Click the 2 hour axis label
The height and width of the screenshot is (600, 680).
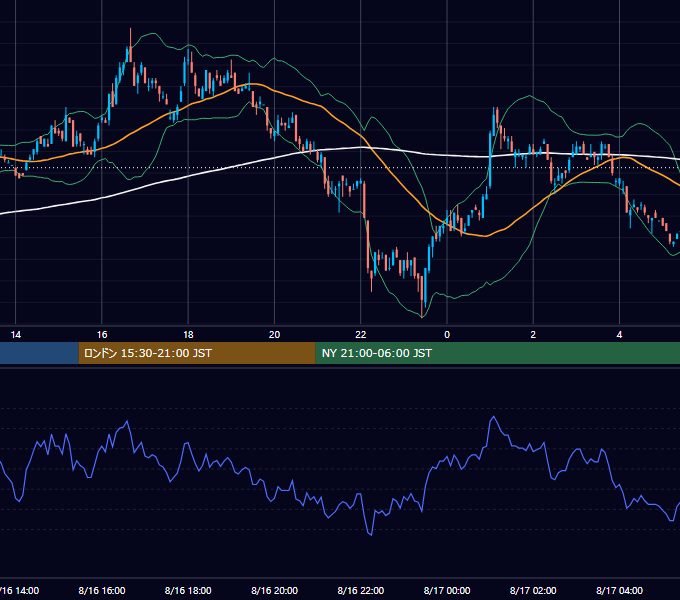point(533,335)
